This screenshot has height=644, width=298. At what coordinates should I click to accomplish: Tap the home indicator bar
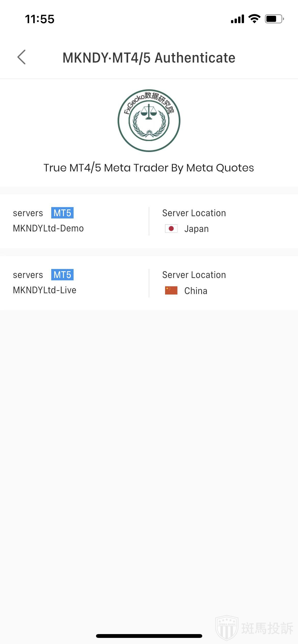click(149, 636)
